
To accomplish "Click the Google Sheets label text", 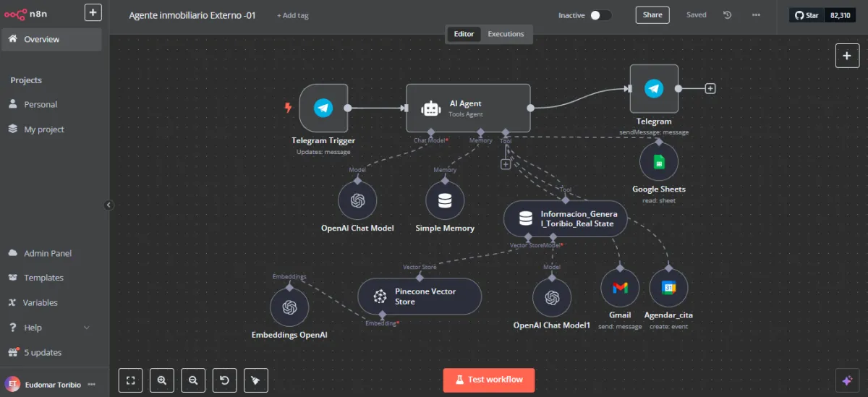I will (x=659, y=189).
